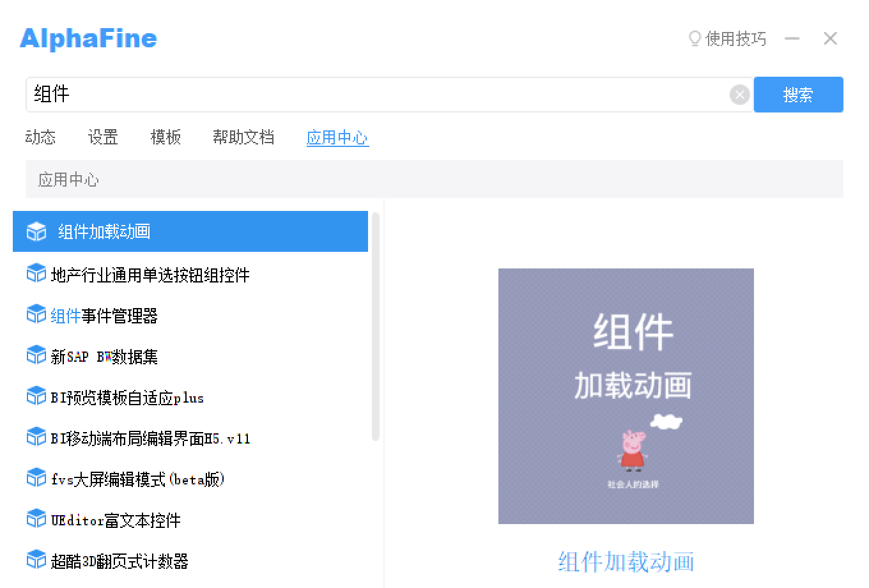Click the lightbulb icon next to 使用技巧
Viewport: 869px width, 588px height.
coord(695,39)
